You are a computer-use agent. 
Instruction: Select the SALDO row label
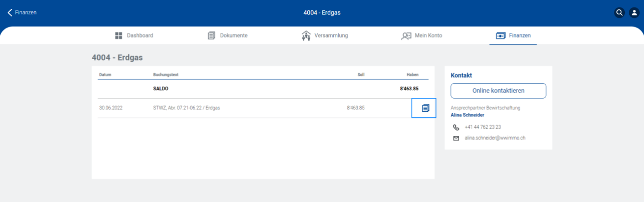pyautogui.click(x=161, y=89)
